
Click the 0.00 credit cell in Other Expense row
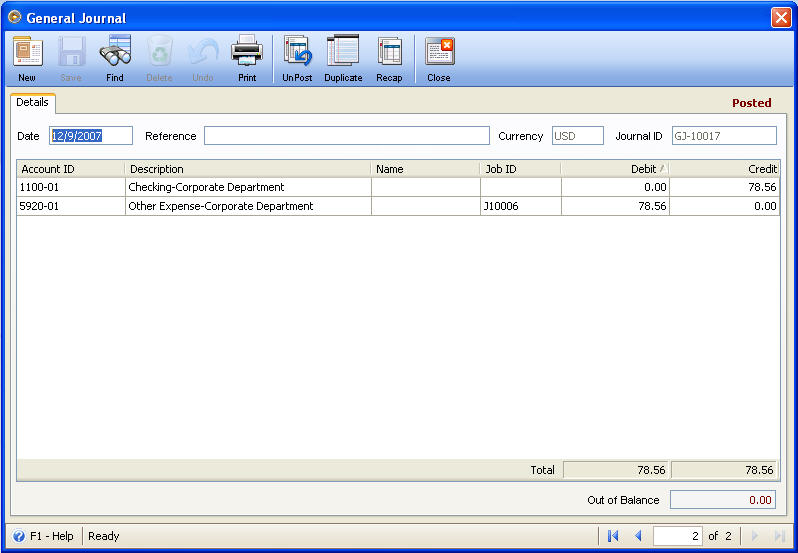point(725,206)
